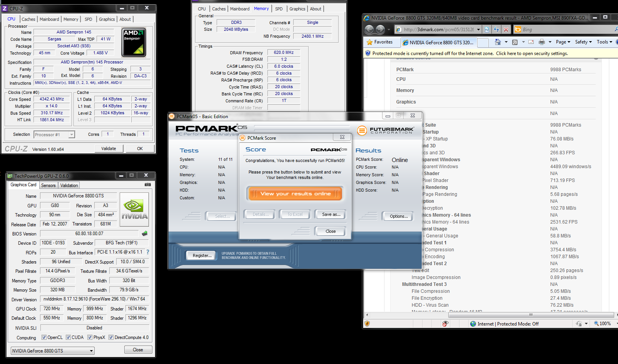Click the GPU-Z camera screenshot icon
The width and height of the screenshot is (618, 364).
[x=147, y=185]
